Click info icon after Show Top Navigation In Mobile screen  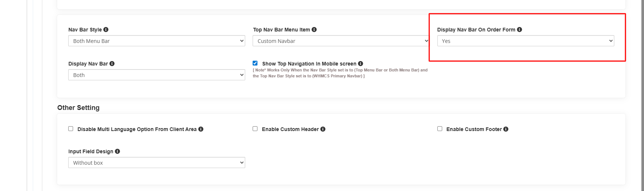point(361,64)
